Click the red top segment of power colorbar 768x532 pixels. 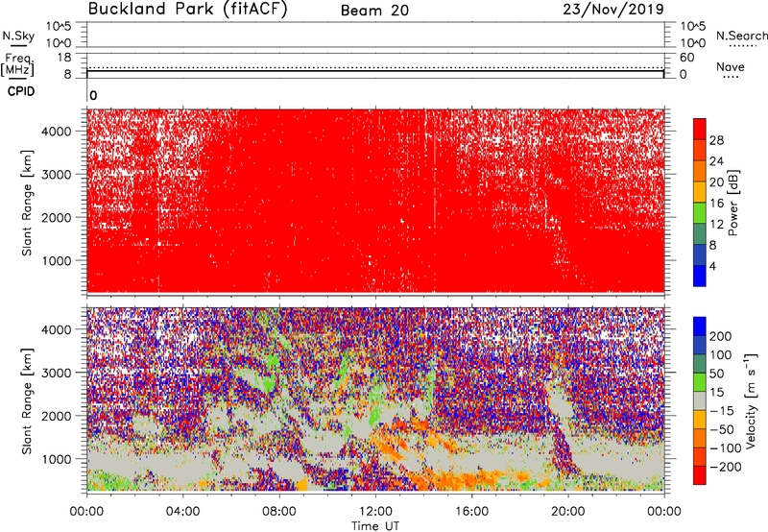700,130
